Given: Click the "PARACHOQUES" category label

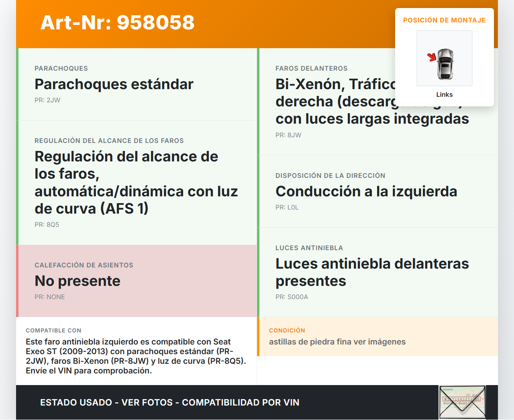Looking at the screenshot, I should (x=61, y=68).
